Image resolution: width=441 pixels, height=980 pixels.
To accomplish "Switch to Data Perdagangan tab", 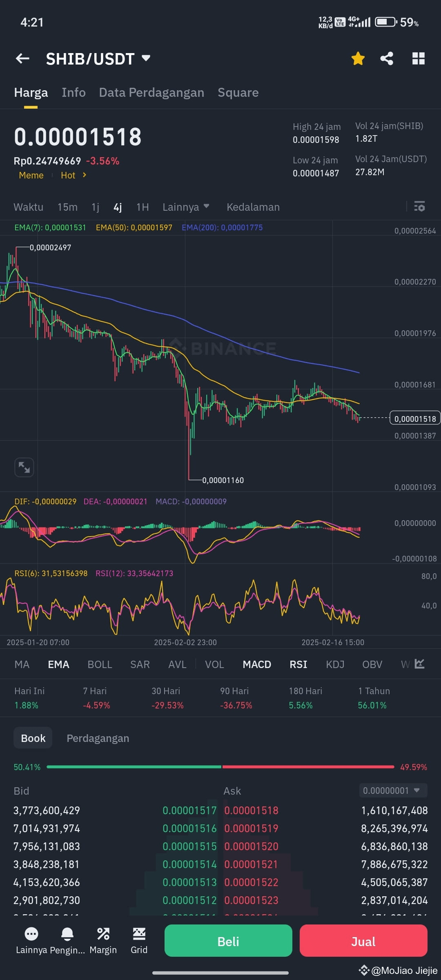I will 151,93.
